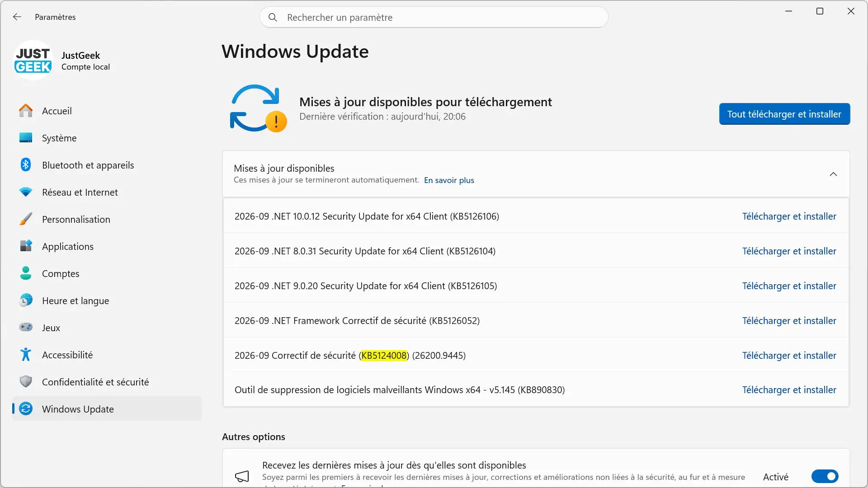The height and width of the screenshot is (488, 868).
Task: Download and install .NET Framework KB5126052
Action: 789,321
